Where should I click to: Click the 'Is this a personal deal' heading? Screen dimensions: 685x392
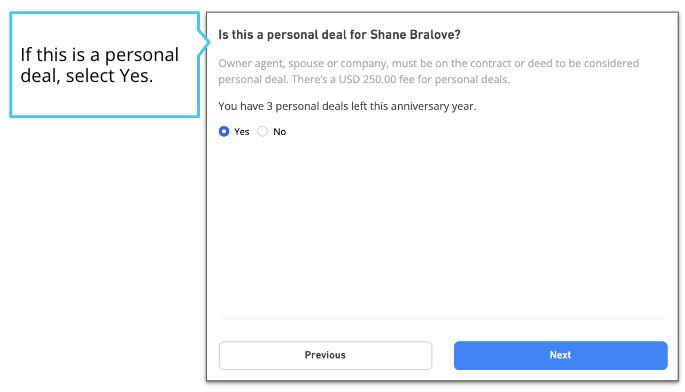(339, 35)
